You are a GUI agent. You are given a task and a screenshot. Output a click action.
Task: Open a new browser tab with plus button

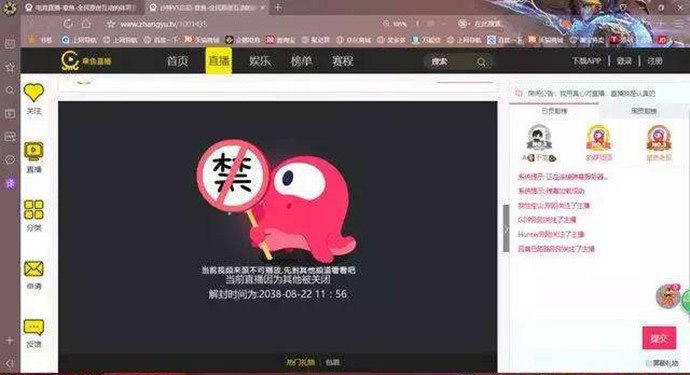[278, 7]
